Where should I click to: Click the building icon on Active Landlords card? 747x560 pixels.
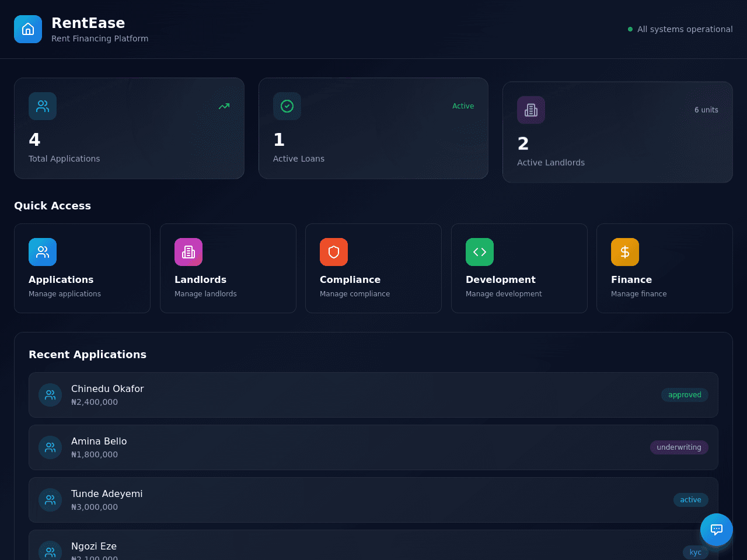531,110
